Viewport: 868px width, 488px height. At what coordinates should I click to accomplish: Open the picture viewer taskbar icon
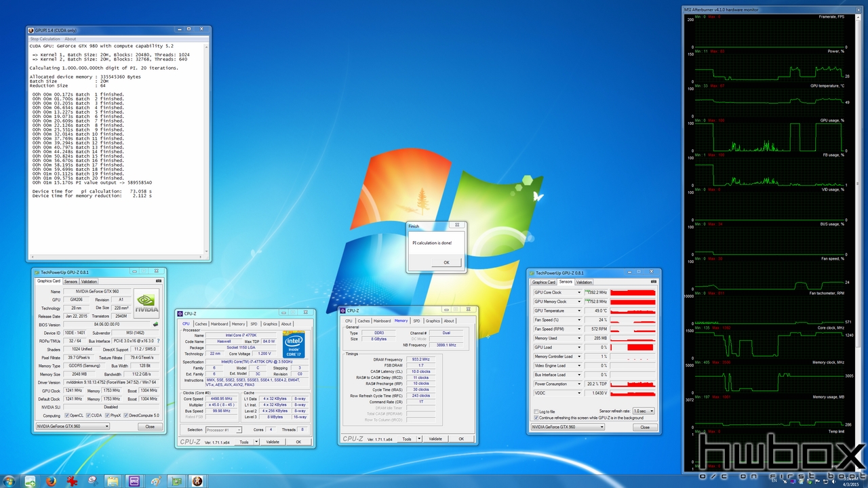[30, 481]
